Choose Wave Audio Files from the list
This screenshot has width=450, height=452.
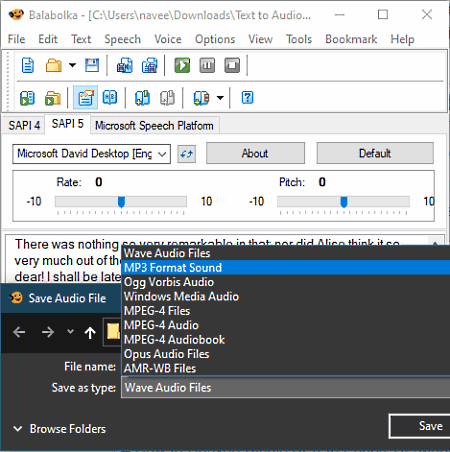(x=286, y=253)
